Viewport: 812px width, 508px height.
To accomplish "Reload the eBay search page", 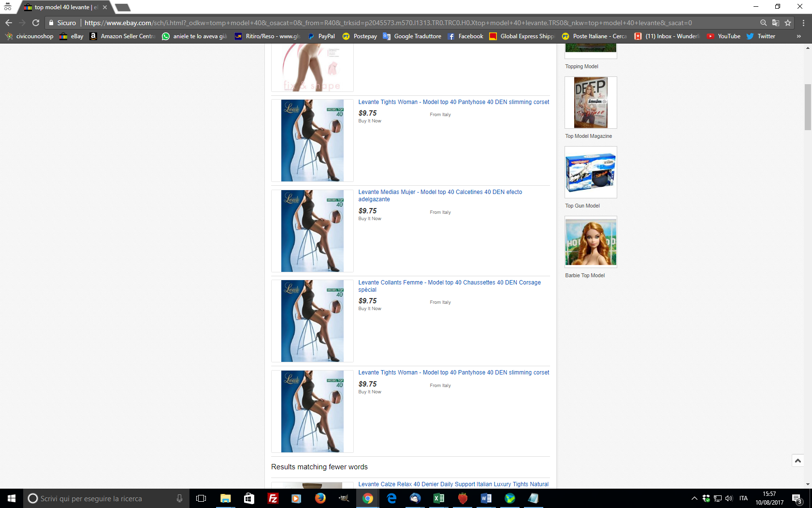I will coord(36,23).
